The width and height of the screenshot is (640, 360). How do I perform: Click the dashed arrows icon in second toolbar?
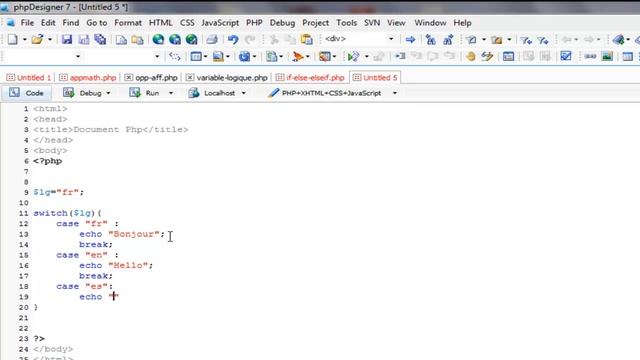[x=175, y=56]
